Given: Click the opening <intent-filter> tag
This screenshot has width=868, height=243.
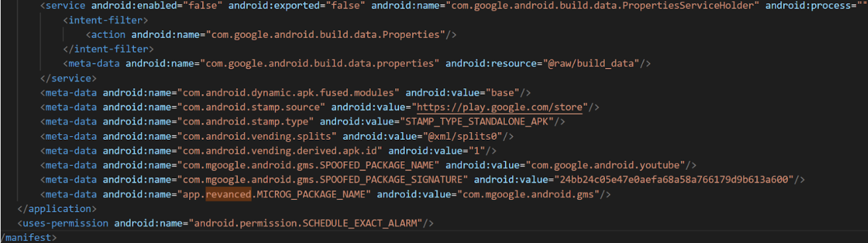Looking at the screenshot, I should 105,20.
